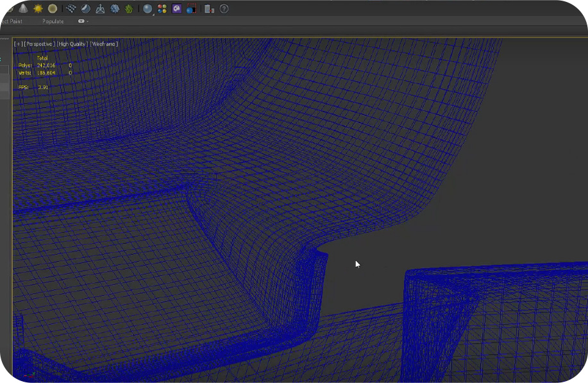Open the High Quality viewport setting menu
The height and width of the screenshot is (383, 588).
point(72,44)
